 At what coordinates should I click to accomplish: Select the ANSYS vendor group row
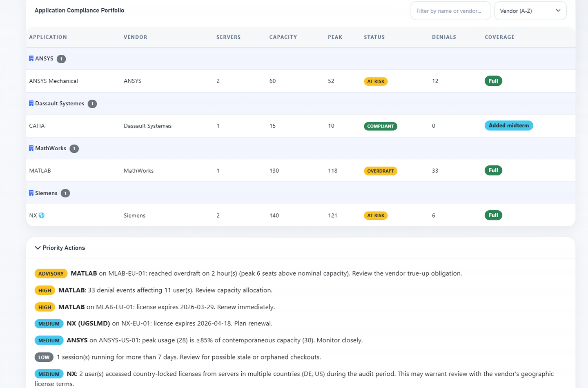click(x=301, y=58)
